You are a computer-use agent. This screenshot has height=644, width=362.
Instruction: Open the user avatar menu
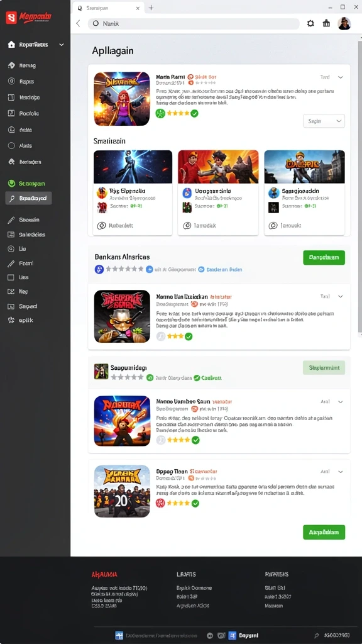click(344, 23)
